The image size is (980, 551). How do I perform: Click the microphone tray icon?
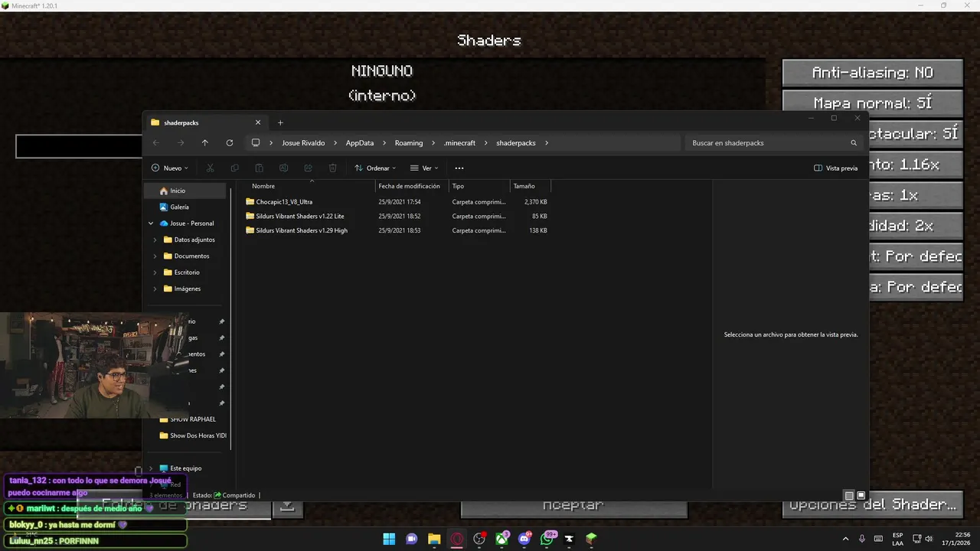862,539
